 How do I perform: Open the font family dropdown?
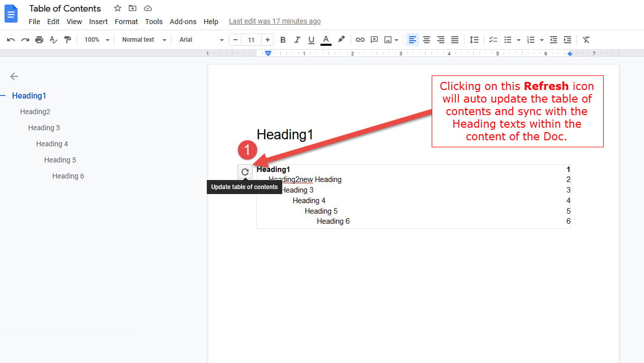200,40
